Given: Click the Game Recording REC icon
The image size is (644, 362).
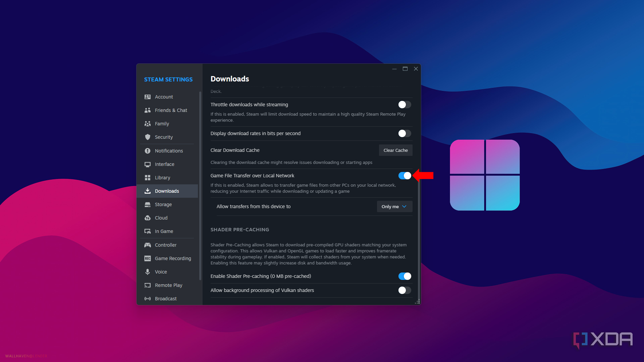Looking at the screenshot, I should tap(148, 258).
